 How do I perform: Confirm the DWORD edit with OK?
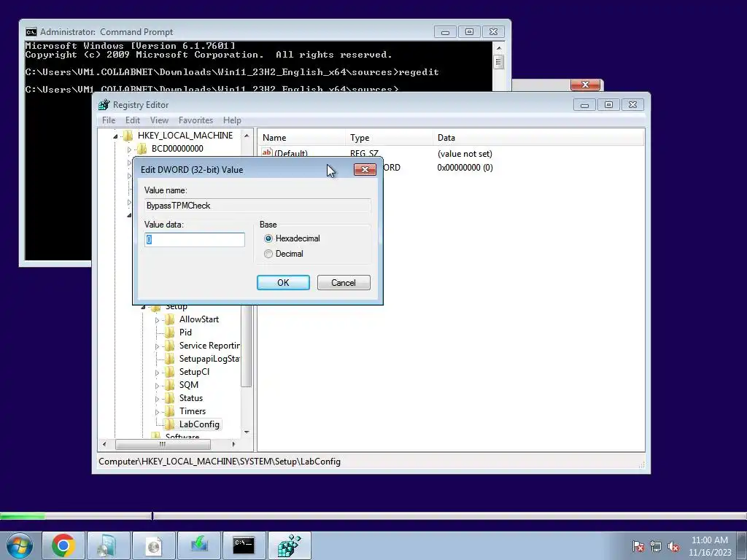point(284,283)
